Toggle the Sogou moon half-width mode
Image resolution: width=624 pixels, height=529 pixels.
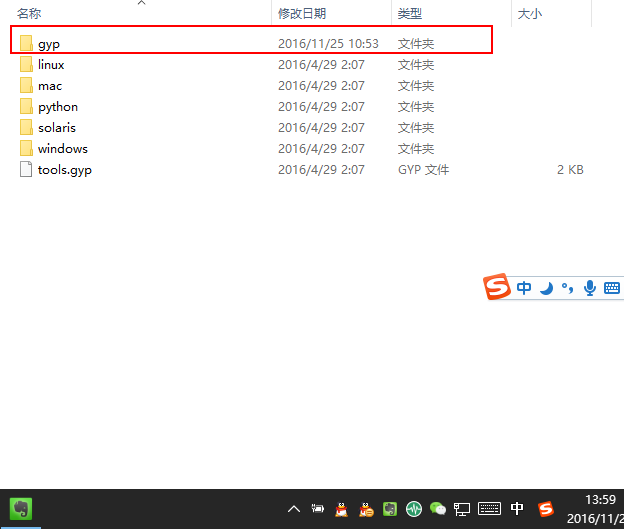click(546, 288)
